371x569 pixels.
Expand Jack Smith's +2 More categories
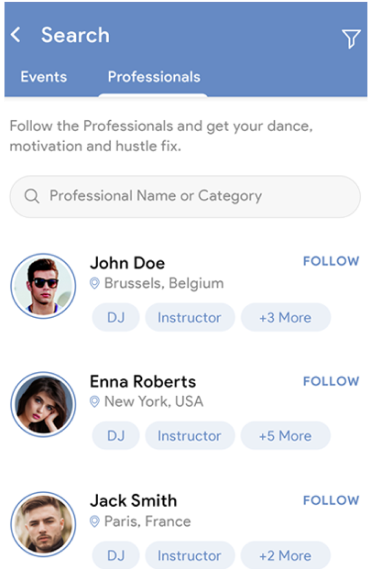[286, 555]
